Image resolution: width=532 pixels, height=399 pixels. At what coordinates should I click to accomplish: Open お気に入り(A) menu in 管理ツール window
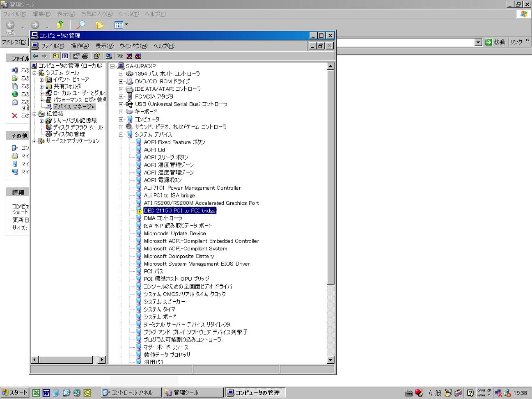pyautogui.click(x=96, y=14)
